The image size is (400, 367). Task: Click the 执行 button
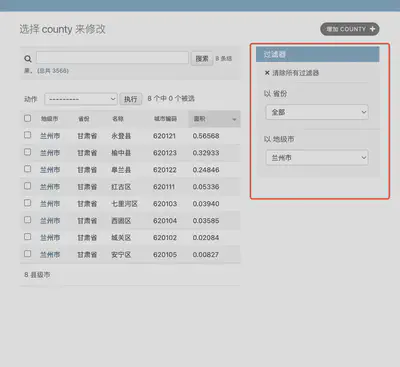[131, 99]
